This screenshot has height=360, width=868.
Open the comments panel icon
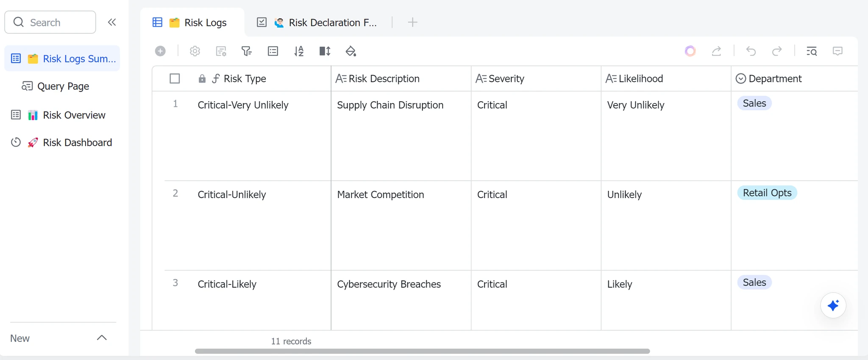tap(837, 51)
